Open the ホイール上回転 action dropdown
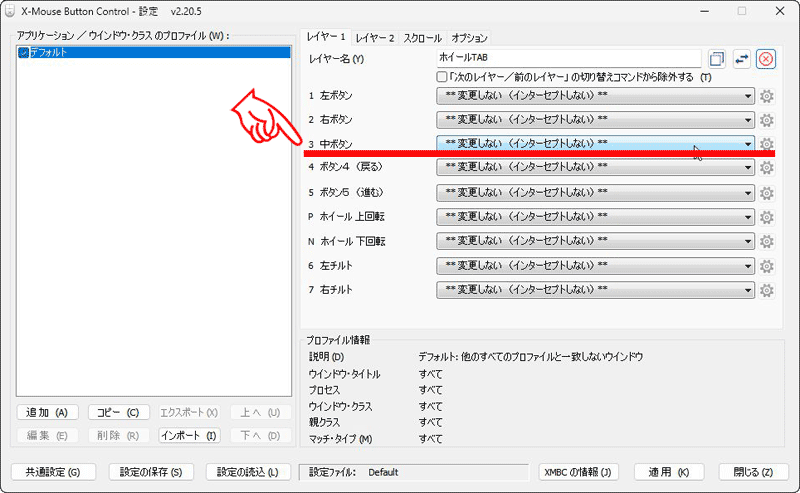The width and height of the screenshot is (800, 493). 595,217
